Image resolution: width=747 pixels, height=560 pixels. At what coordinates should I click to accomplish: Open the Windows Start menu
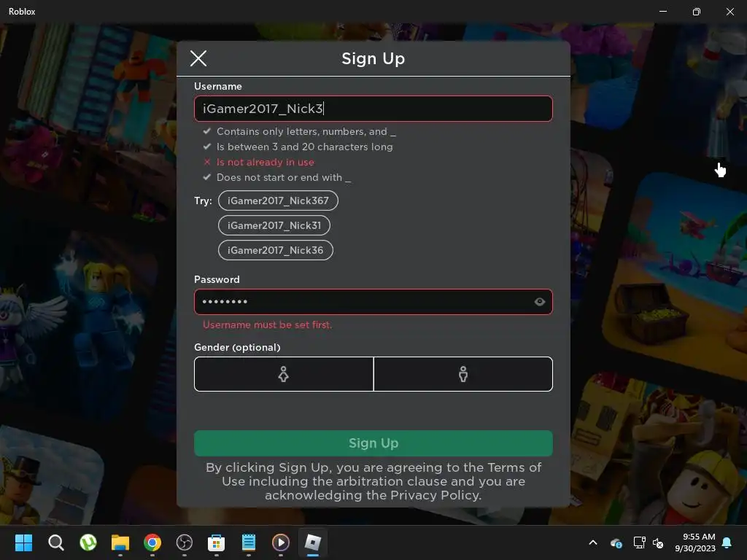coord(23,542)
